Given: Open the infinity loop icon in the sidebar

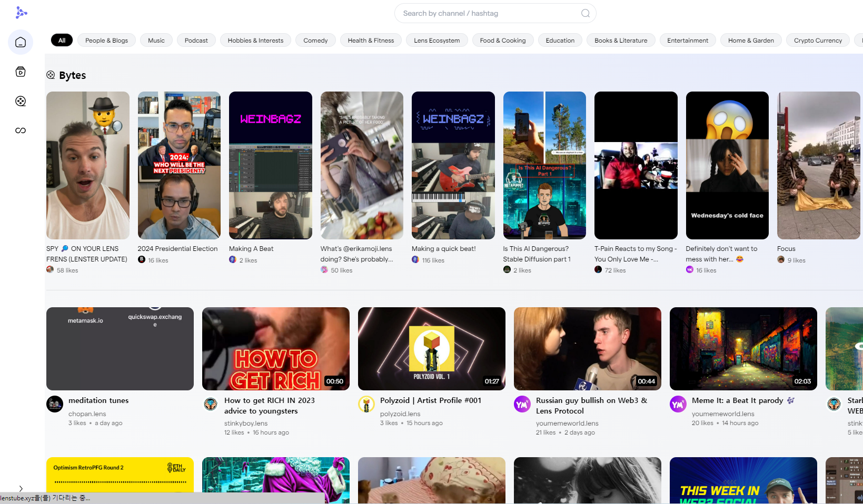Looking at the screenshot, I should coord(21,130).
